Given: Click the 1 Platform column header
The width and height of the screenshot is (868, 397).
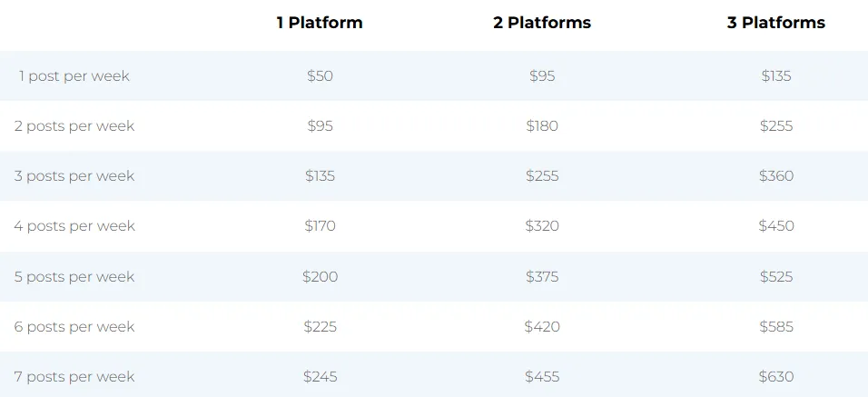Looking at the screenshot, I should coord(320,23).
